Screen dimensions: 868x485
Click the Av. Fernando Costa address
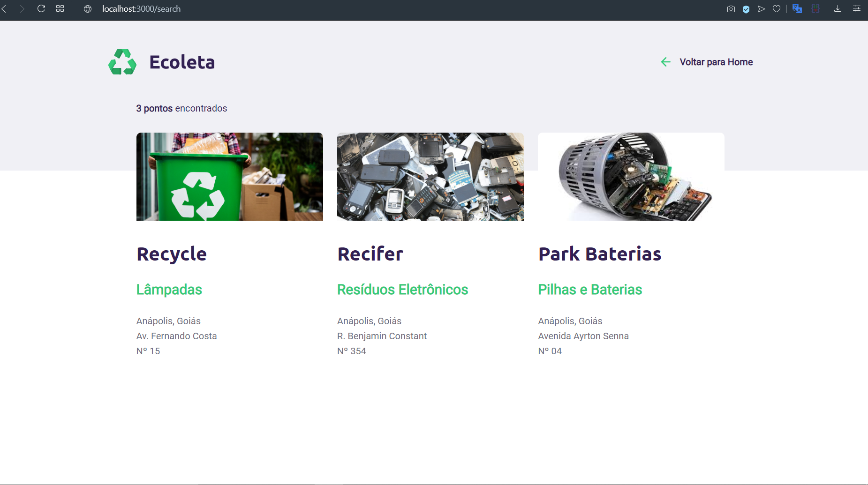point(177,336)
